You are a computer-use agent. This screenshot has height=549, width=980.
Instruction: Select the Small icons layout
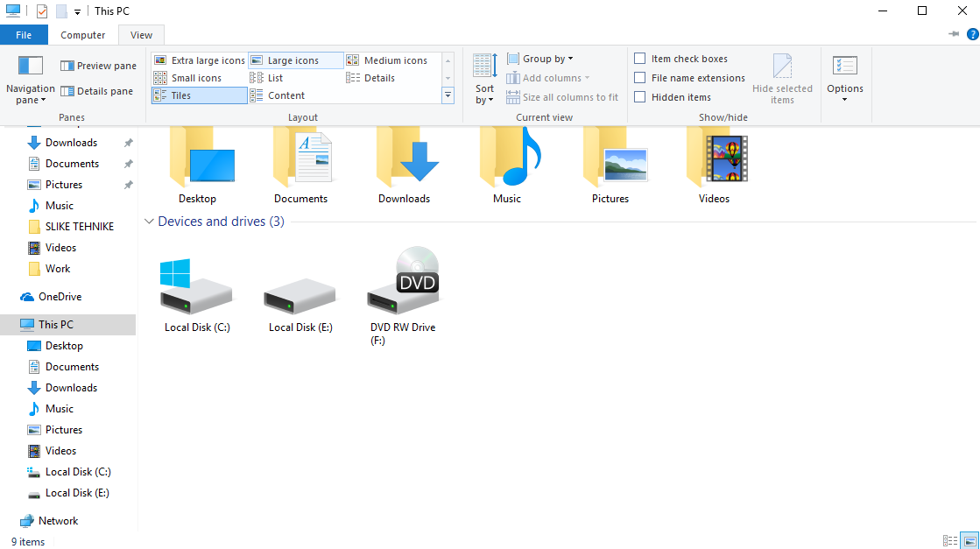193,77
